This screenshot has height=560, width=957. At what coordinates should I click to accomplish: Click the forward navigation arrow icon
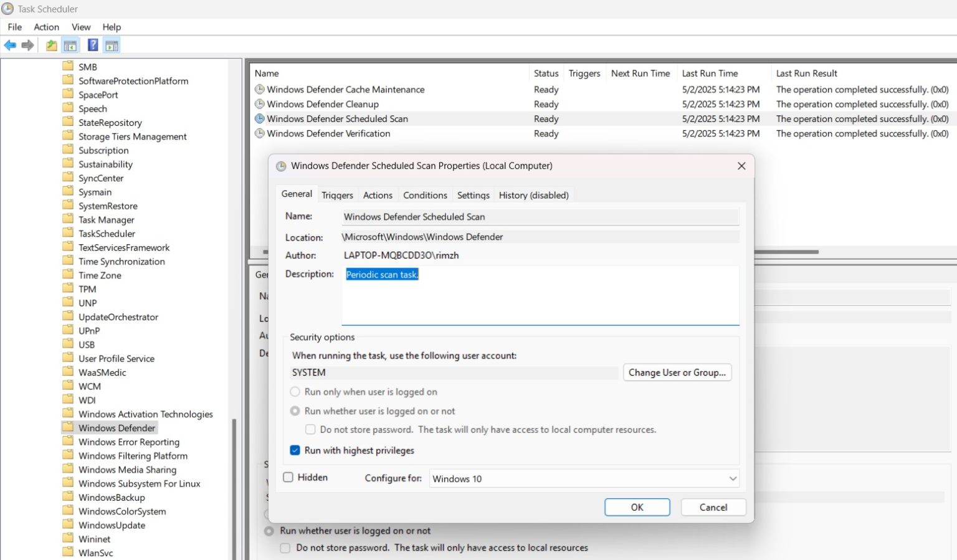27,44
